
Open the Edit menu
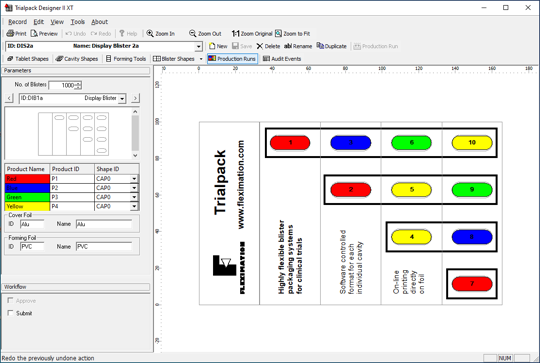38,22
